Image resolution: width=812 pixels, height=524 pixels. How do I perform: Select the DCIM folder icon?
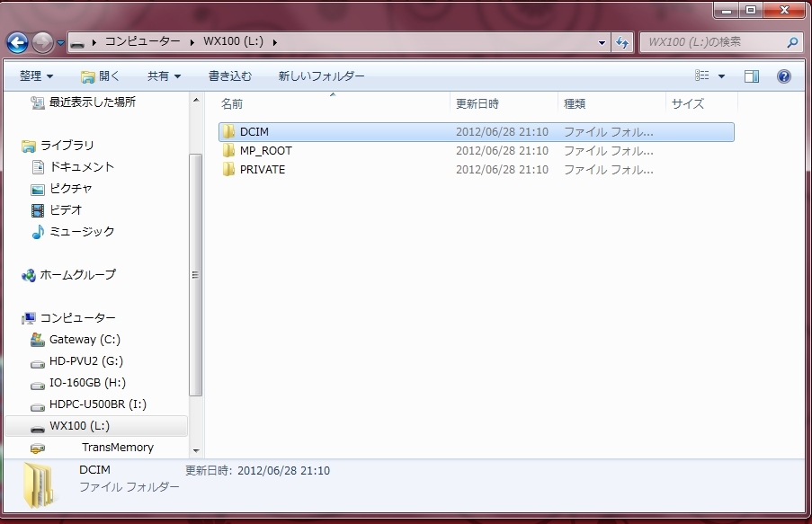[229, 132]
